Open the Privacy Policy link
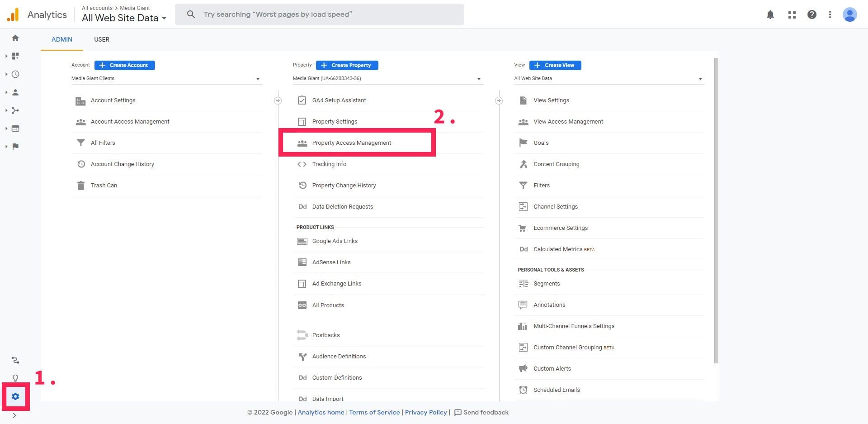868x424 pixels. pyautogui.click(x=426, y=412)
